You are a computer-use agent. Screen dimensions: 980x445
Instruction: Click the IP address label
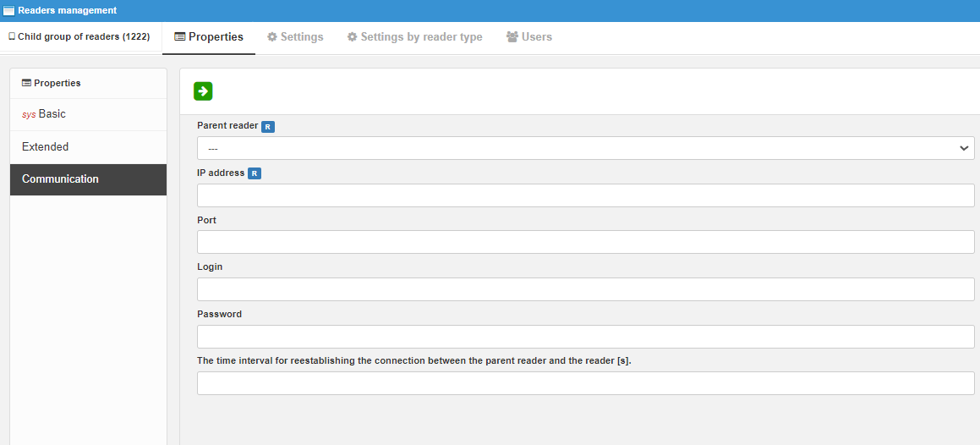(221, 173)
